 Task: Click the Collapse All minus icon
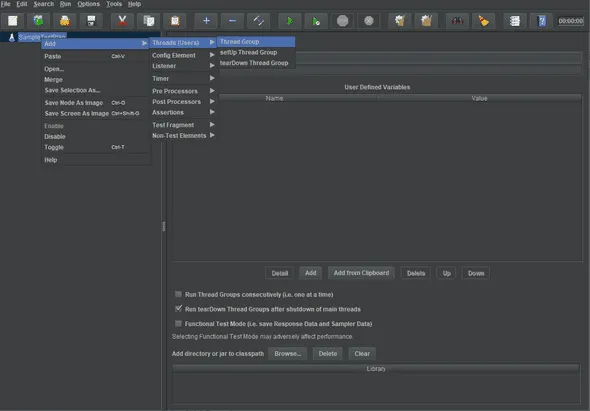click(232, 21)
